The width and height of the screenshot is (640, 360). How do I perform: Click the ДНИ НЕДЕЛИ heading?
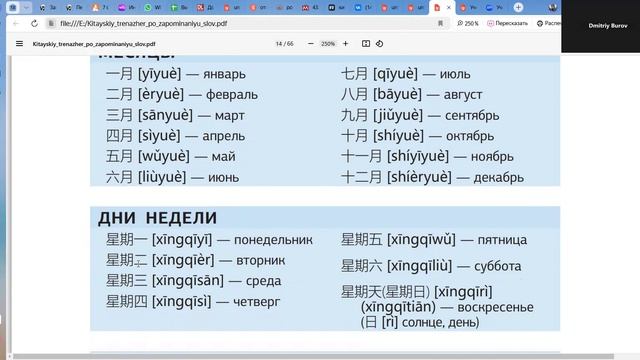(x=158, y=218)
